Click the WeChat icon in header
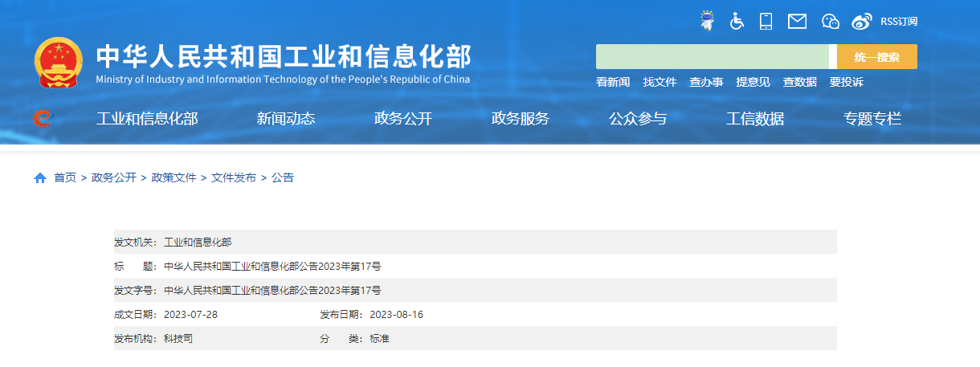 831,21
